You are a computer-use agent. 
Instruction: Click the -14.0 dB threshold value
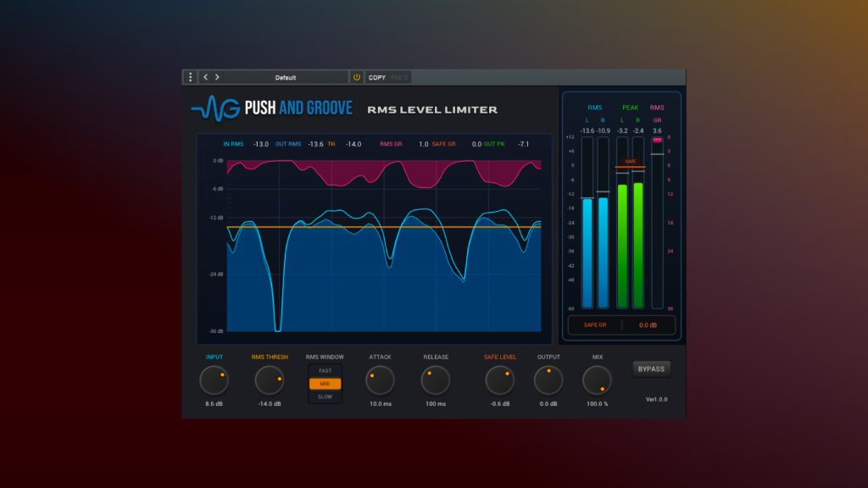coord(270,404)
